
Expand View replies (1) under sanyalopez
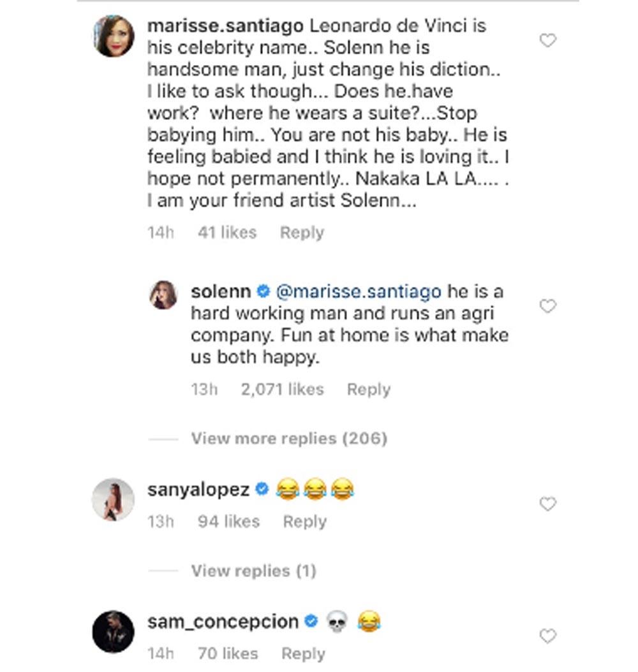tap(253, 571)
